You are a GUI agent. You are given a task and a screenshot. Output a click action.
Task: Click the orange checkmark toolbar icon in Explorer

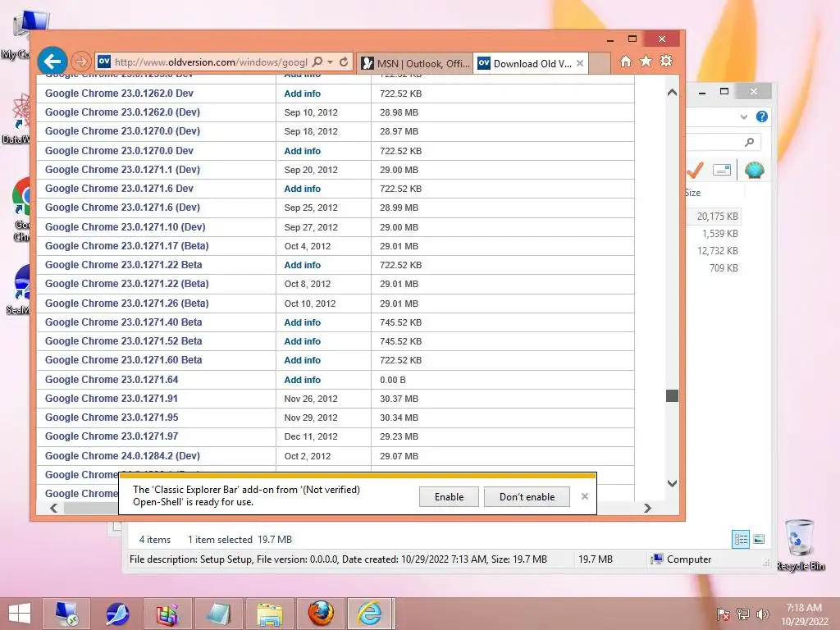click(695, 170)
